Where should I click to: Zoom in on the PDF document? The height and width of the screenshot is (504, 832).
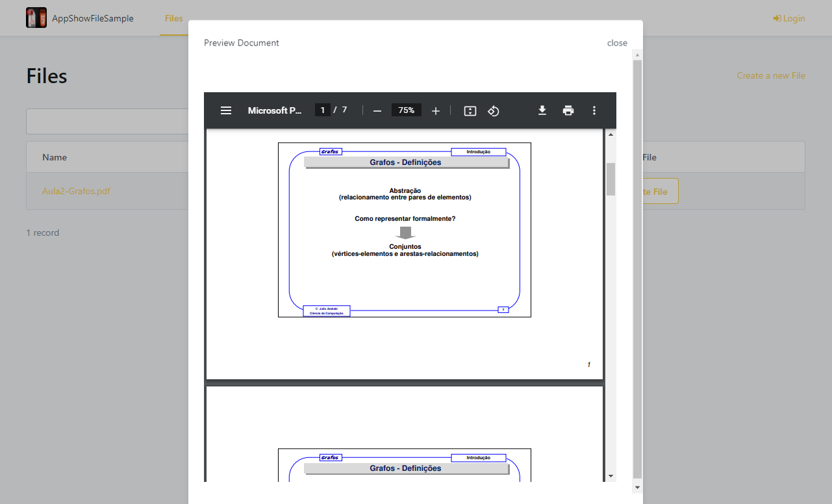click(435, 110)
